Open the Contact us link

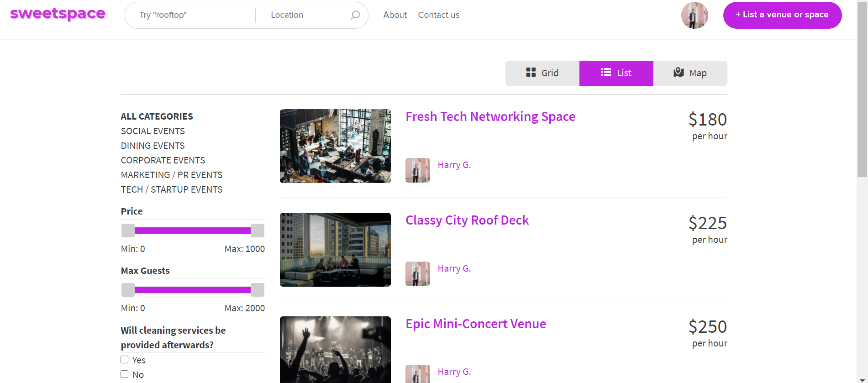coord(439,15)
